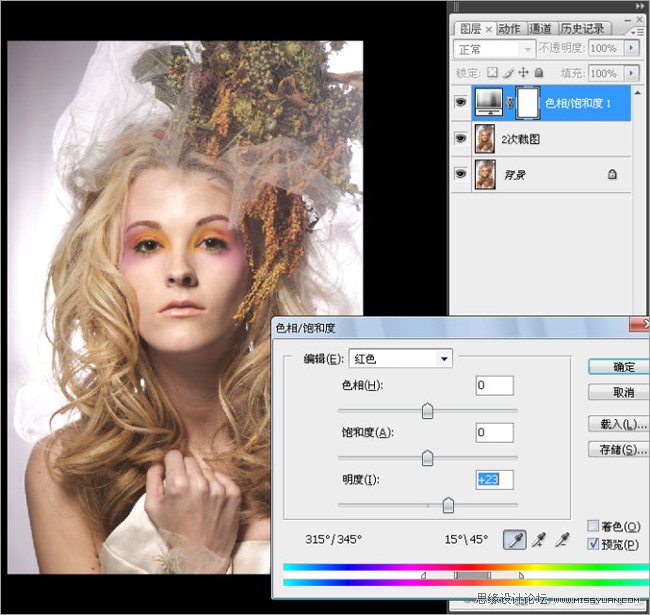Uncheck the 预览 preview checkbox

tap(593, 544)
